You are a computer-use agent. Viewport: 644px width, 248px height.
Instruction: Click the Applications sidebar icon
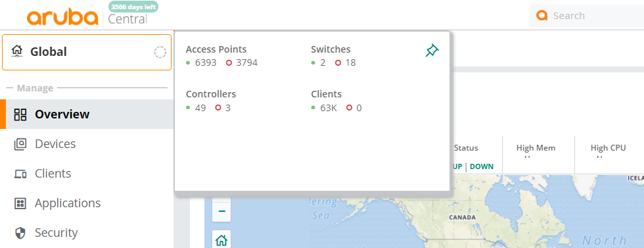tap(20, 203)
